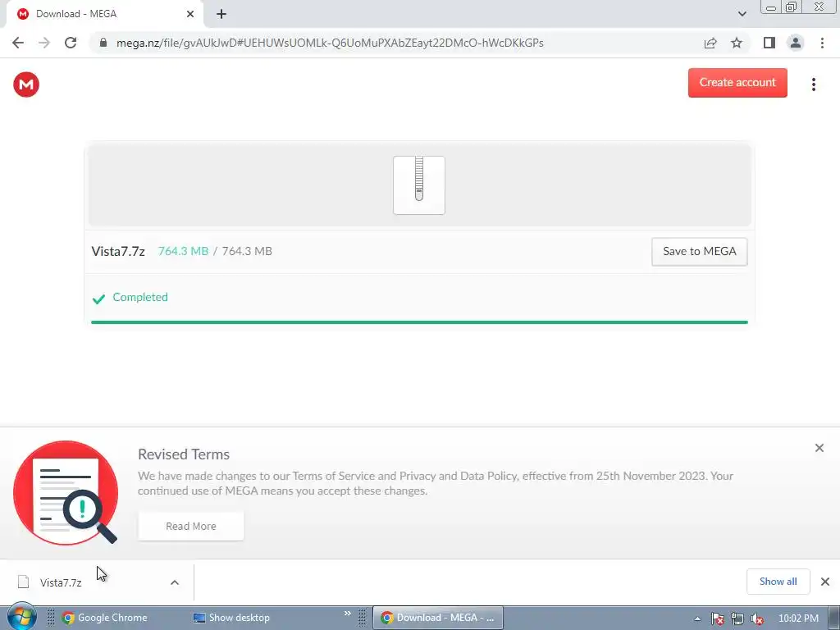The height and width of the screenshot is (630, 840).
Task: Go back with the browser back arrow
Action: coord(18,43)
